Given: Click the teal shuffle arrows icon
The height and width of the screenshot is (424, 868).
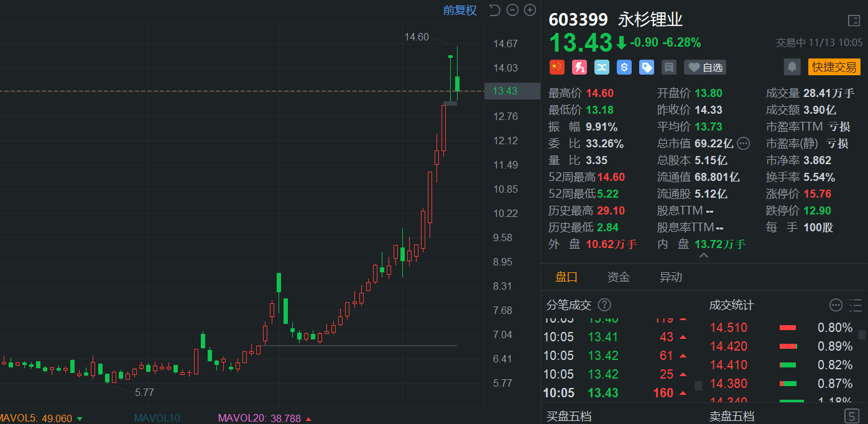Looking at the screenshot, I should point(601,67).
